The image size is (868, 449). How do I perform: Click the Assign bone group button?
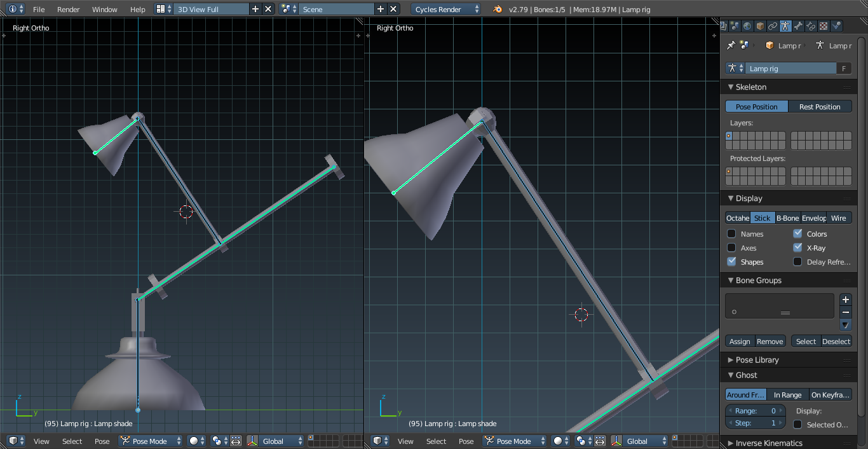[740, 342]
